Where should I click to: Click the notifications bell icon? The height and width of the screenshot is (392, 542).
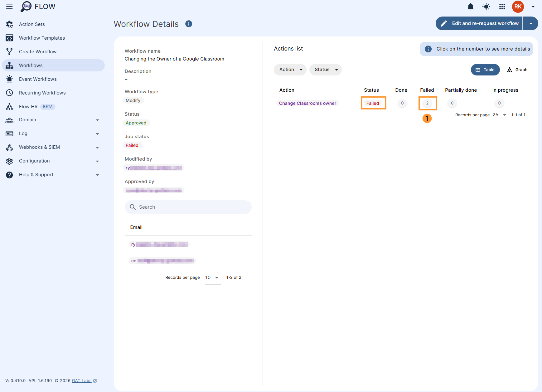click(471, 7)
